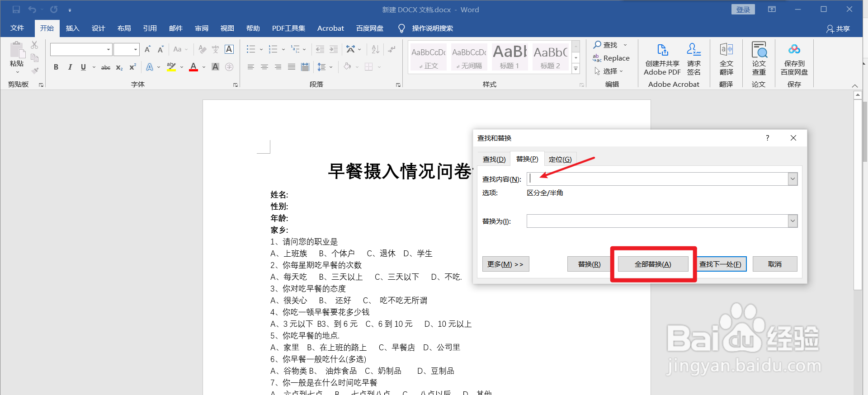
Task: Click the Sort A-Z icon
Action: click(376, 49)
